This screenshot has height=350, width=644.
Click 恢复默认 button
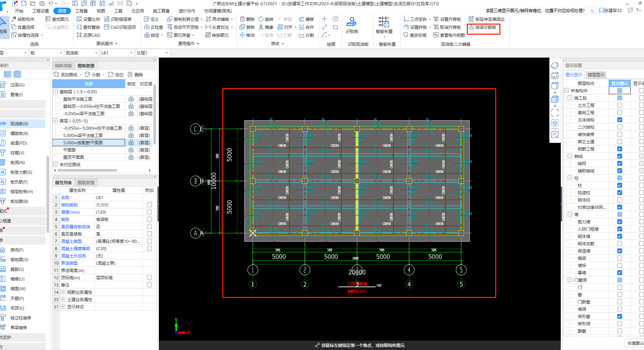point(635,343)
